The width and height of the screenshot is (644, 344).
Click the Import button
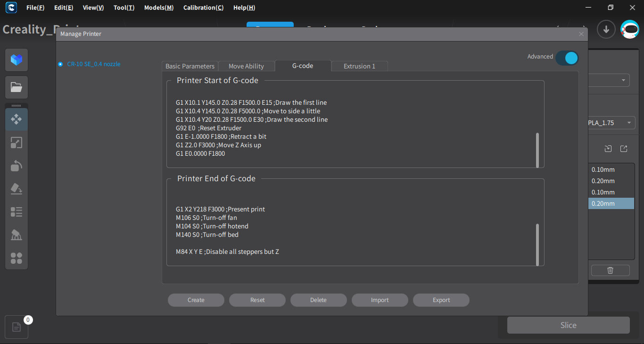(x=380, y=300)
